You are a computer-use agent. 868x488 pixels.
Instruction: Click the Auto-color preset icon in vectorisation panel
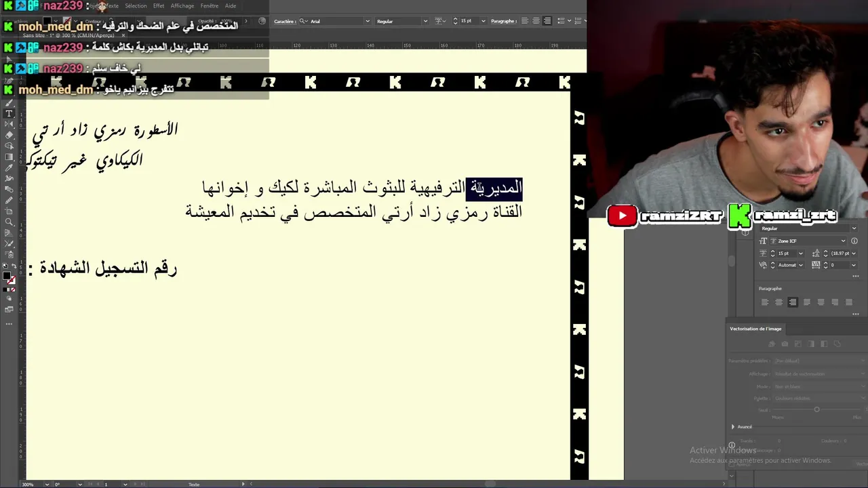[x=772, y=344]
